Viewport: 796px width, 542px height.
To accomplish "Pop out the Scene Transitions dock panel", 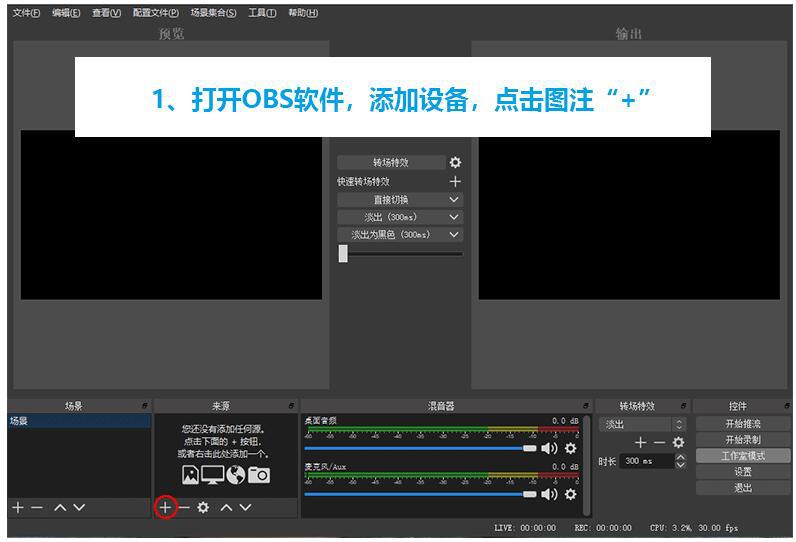I will 683,405.
